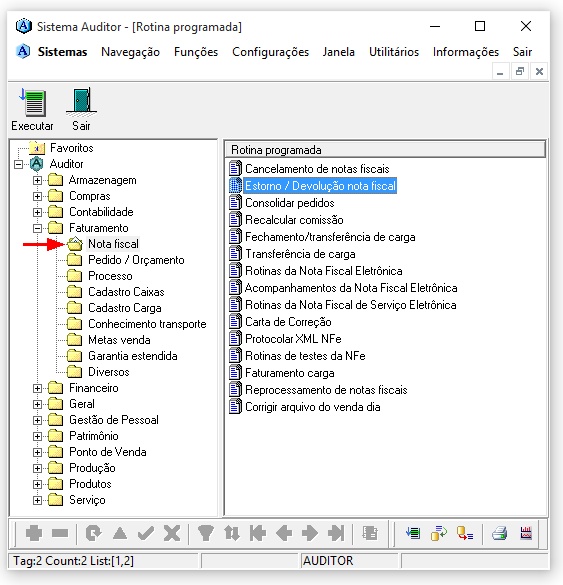
Task: Click the Rotina programada column header
Action: 385,150
